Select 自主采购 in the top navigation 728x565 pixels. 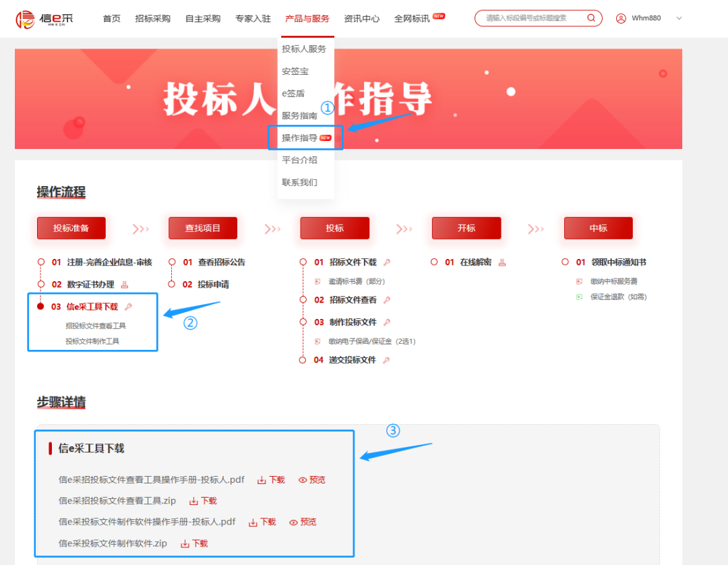pyautogui.click(x=203, y=19)
